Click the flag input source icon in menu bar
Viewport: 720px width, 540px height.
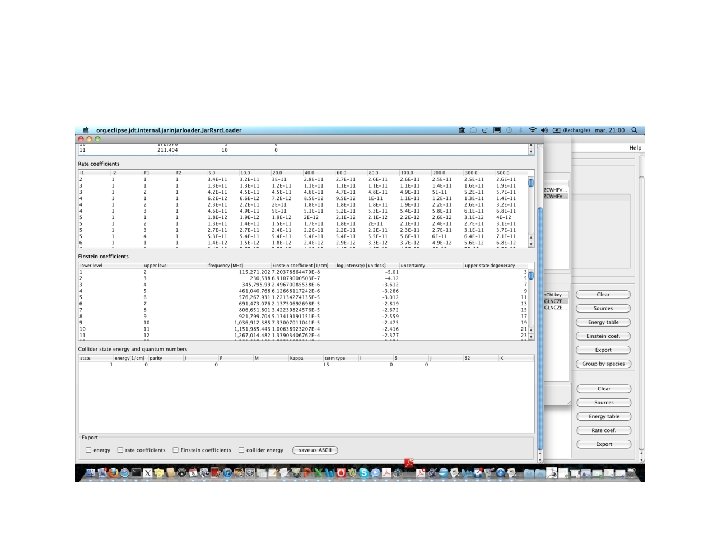tap(497, 130)
